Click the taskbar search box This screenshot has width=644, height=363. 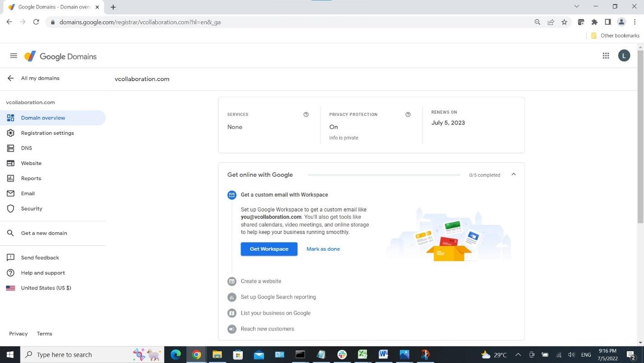point(93,354)
